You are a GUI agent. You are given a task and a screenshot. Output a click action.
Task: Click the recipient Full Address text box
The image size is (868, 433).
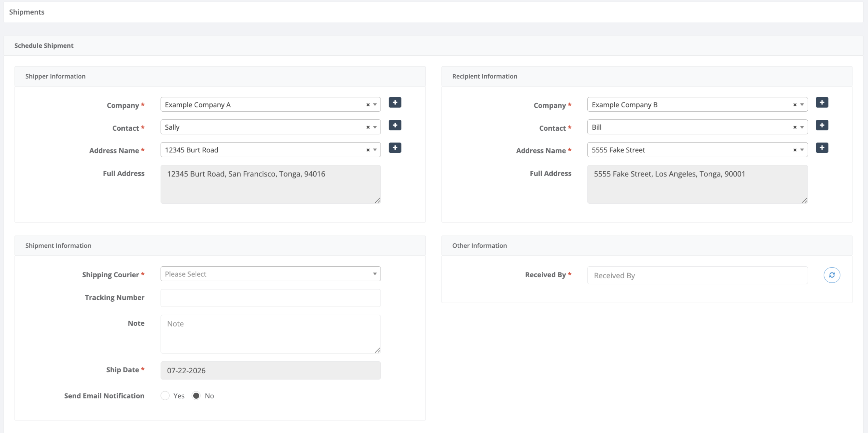pyautogui.click(x=697, y=184)
